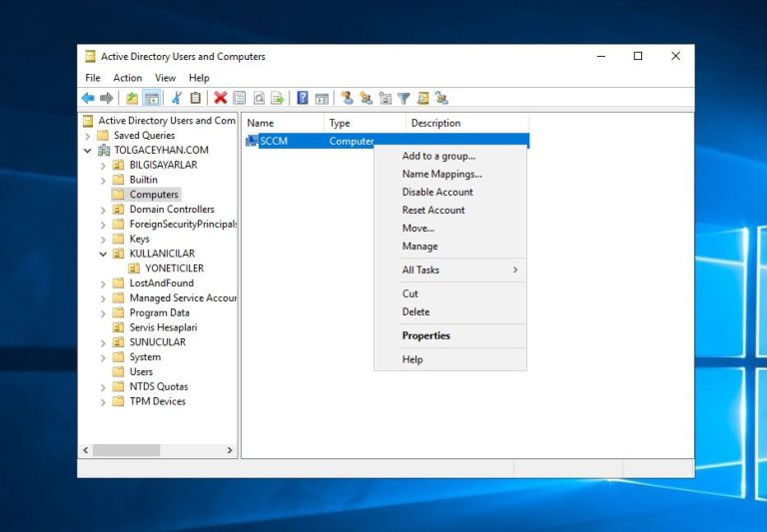Open the Action menu in menu bar
This screenshot has width=767, height=532.
click(127, 78)
